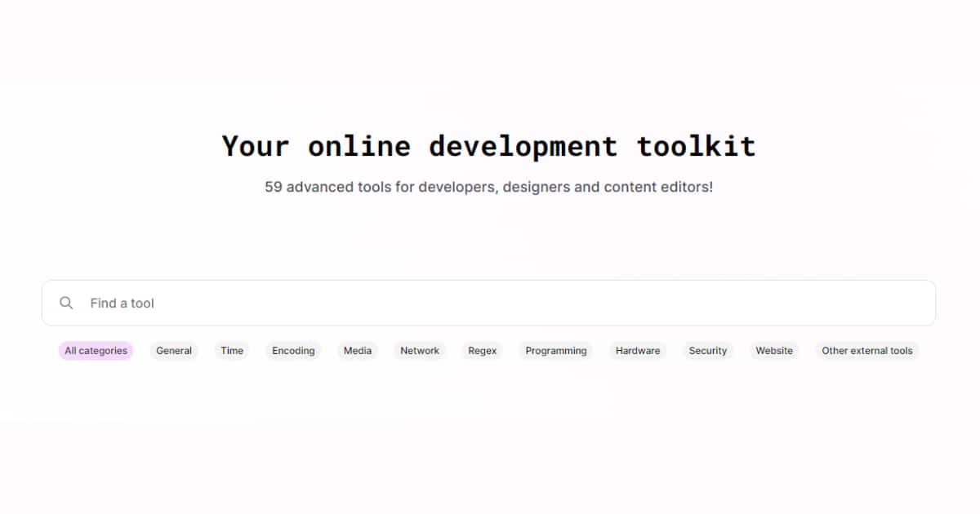Click "content editors!" in the subtitle
Screen dimensions: 980x514
[x=658, y=187]
